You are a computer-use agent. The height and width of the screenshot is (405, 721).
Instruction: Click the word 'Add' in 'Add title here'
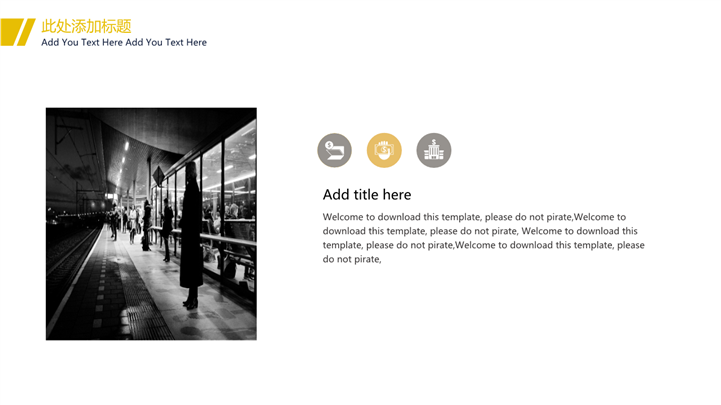point(336,195)
